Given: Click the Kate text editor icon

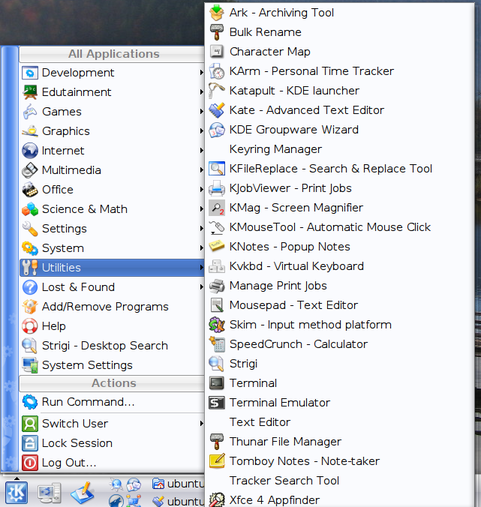Looking at the screenshot, I should point(217,110).
